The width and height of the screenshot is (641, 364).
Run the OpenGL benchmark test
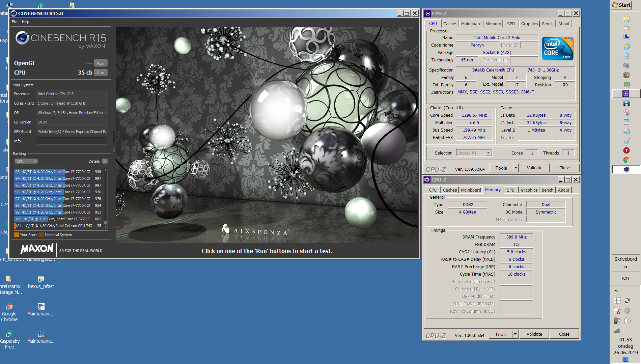(x=101, y=63)
